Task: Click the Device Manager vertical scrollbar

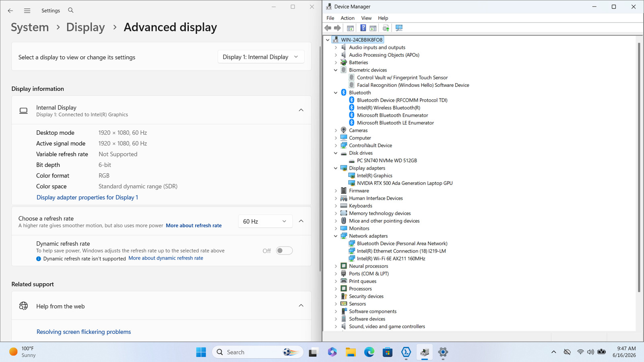Action: coord(639,167)
